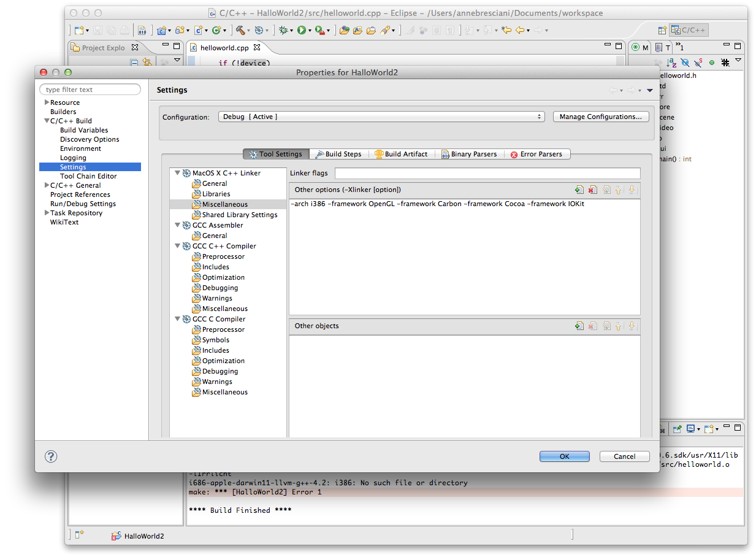This screenshot has width=756, height=557.
Task: Collapse the MacOS X C++ Linker node
Action: (x=177, y=173)
